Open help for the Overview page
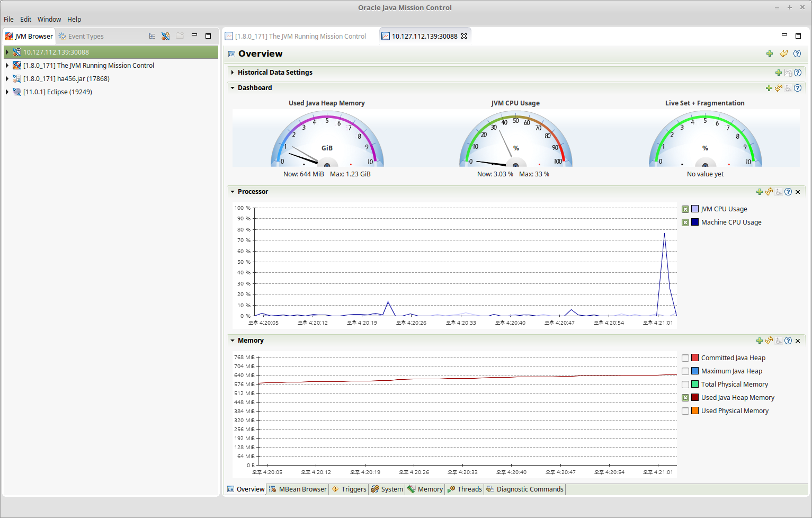Viewport: 812px width, 518px height. pyautogui.click(x=797, y=53)
